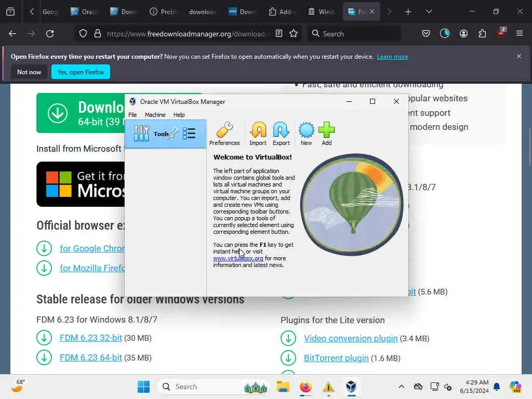The width and height of the screenshot is (532, 399).
Task: Open the Firefox account icon
Action: click(x=463, y=34)
